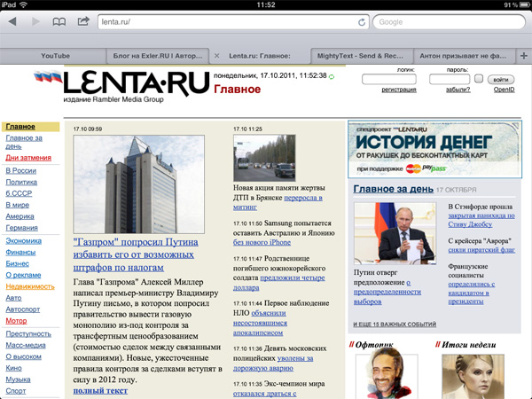Click the green refresh icon beside the timestamp
Screen dimensions: 532x399
[x=332, y=76]
